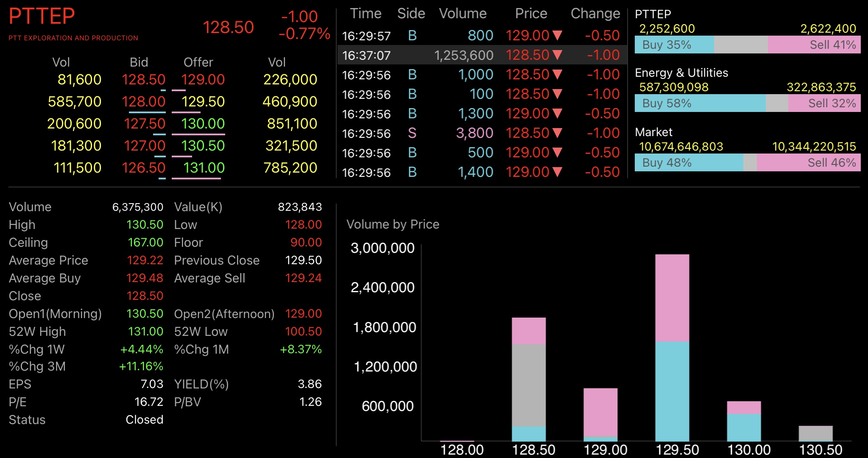Screen dimensions: 868x458
Task: Click the Ceiling value 167.00
Action: tap(145, 243)
